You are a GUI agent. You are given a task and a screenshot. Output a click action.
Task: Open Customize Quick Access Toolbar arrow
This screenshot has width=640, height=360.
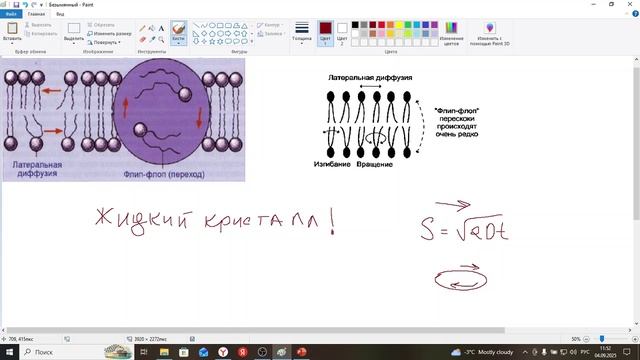[x=41, y=5]
